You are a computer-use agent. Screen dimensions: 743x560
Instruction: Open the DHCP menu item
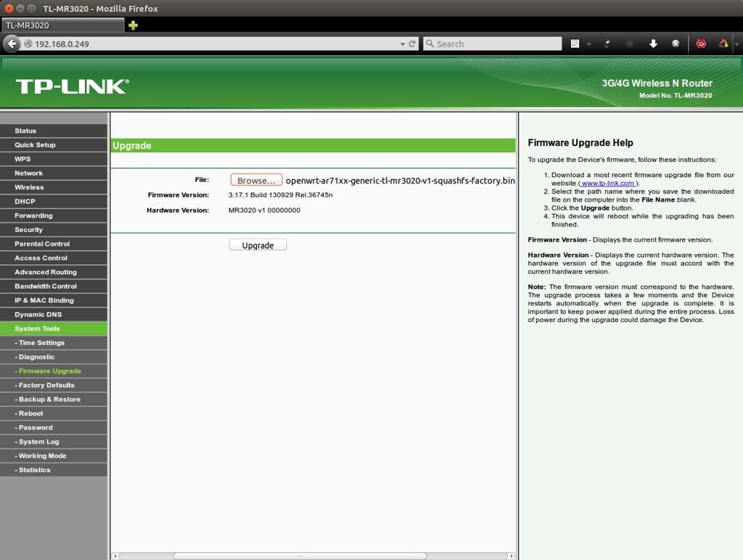click(x=54, y=202)
